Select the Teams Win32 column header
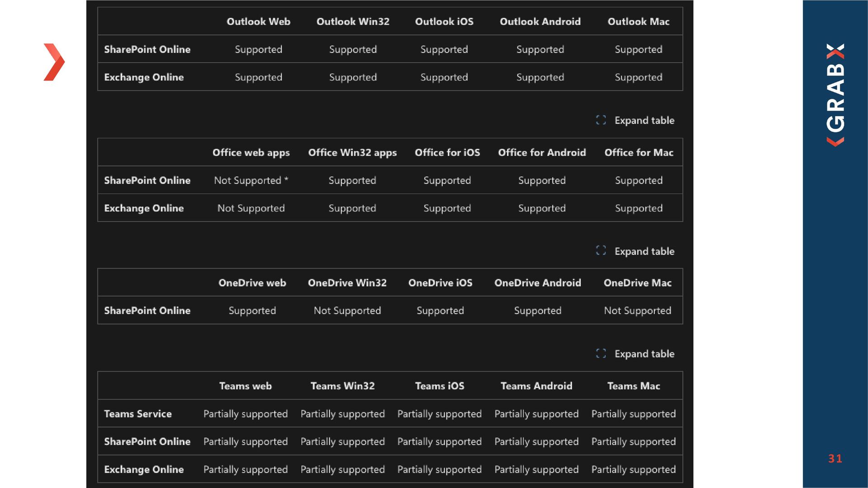The image size is (868, 488). (x=343, y=386)
